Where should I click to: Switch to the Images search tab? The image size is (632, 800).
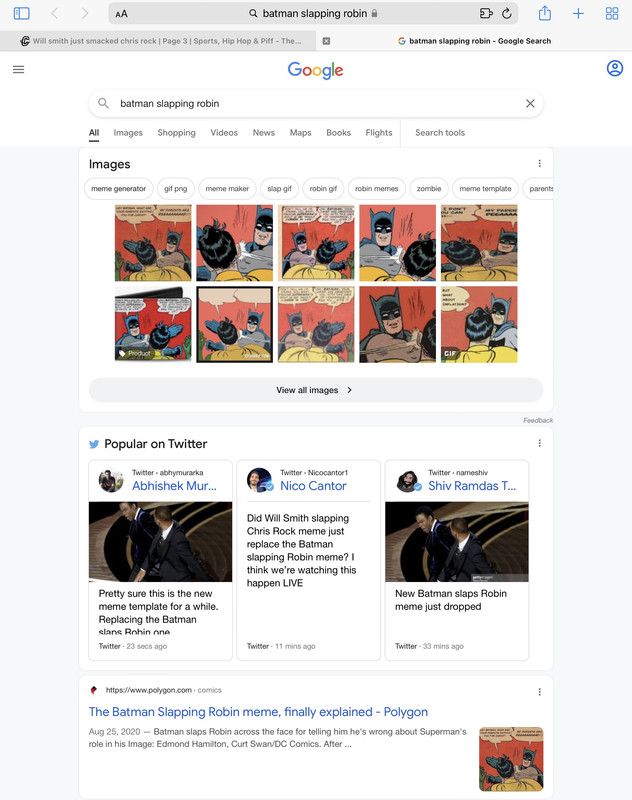pyautogui.click(x=128, y=133)
